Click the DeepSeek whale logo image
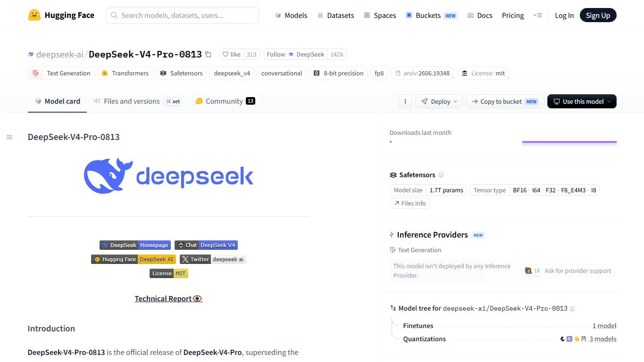Viewport: 644px width, 362px height. (x=168, y=176)
